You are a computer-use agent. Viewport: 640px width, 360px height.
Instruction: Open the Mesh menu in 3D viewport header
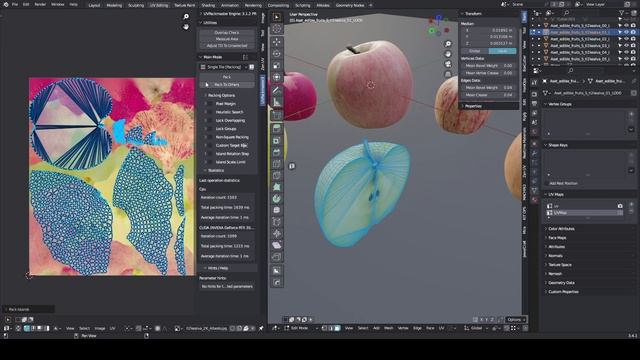(389, 328)
